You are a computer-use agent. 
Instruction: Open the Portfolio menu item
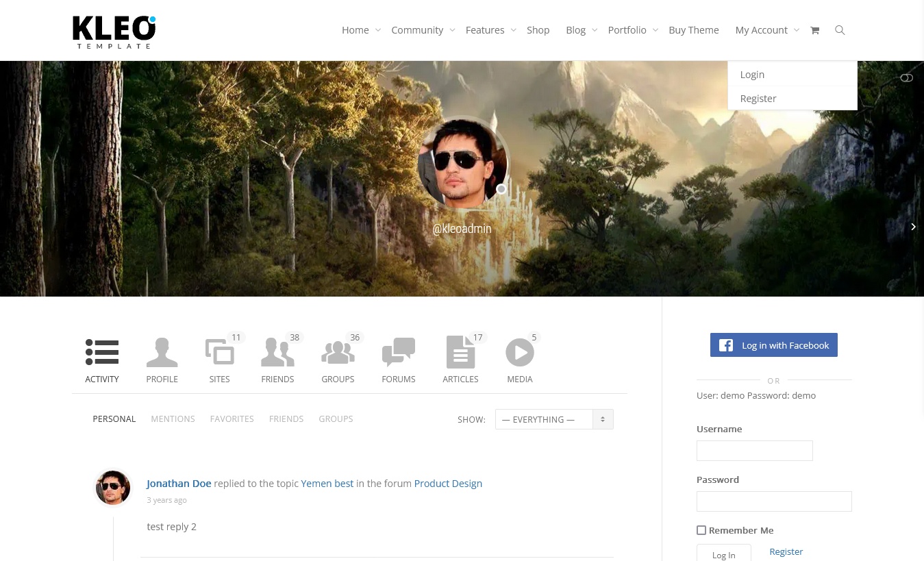click(x=627, y=30)
